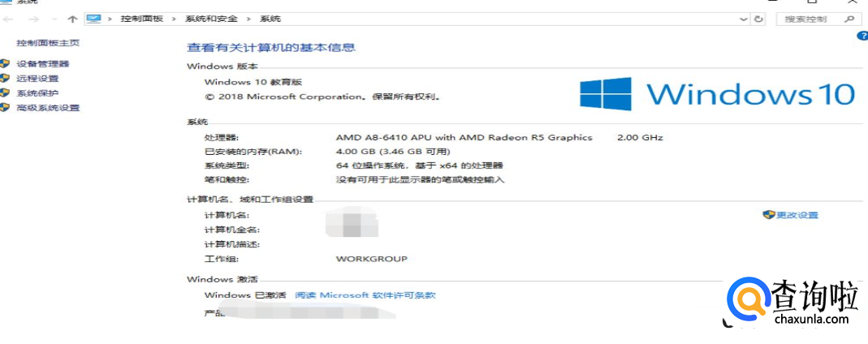
Task: Open 高级系统设置 from sidebar
Action: (x=48, y=108)
